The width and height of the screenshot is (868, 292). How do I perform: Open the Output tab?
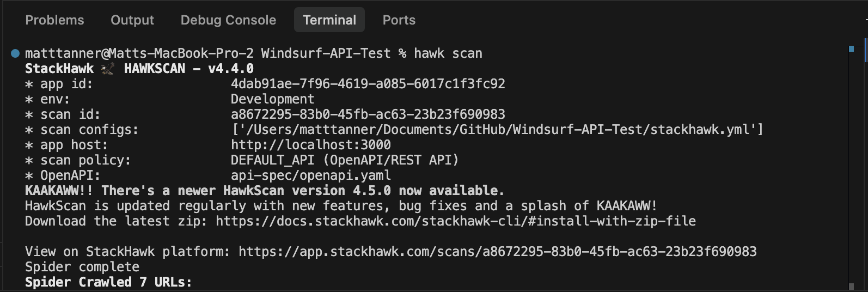pos(132,20)
